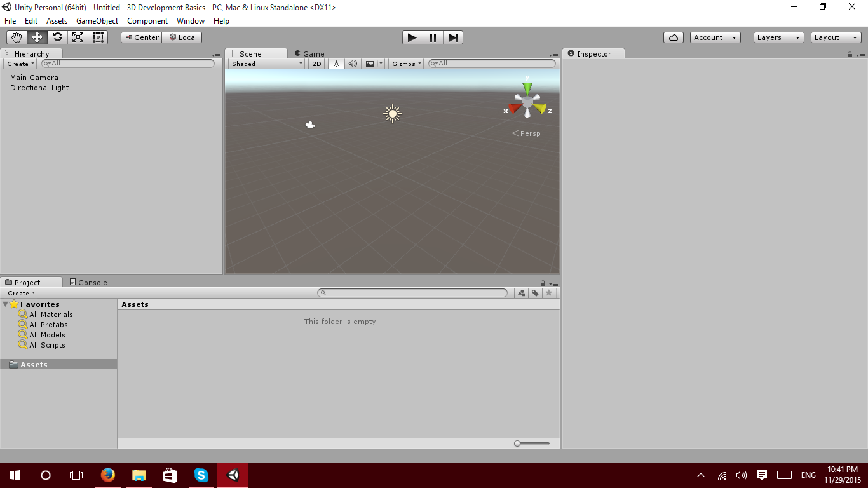The image size is (868, 488).
Task: Select the Rect Transform tool
Action: tap(98, 37)
